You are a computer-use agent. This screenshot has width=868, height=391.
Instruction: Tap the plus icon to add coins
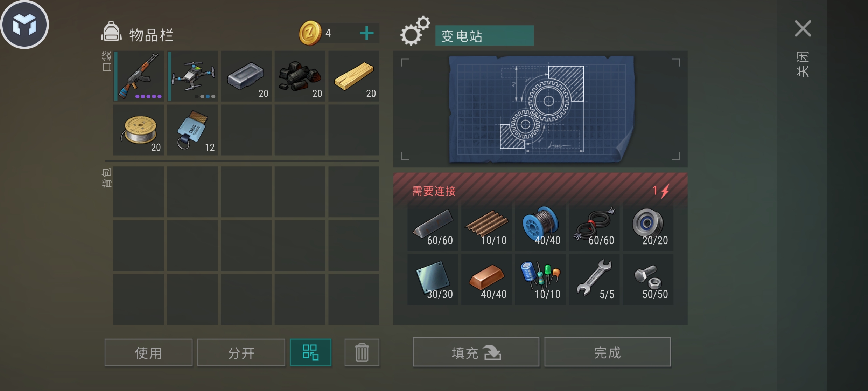tap(366, 33)
